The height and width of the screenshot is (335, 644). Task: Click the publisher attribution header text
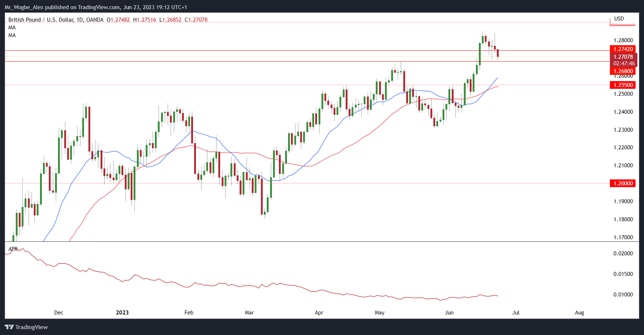point(96,7)
